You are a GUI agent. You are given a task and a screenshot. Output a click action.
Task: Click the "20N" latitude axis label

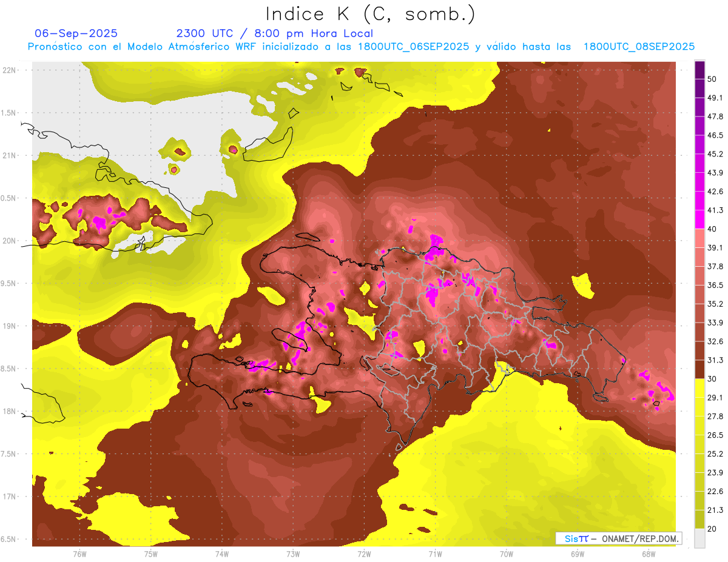9,241
